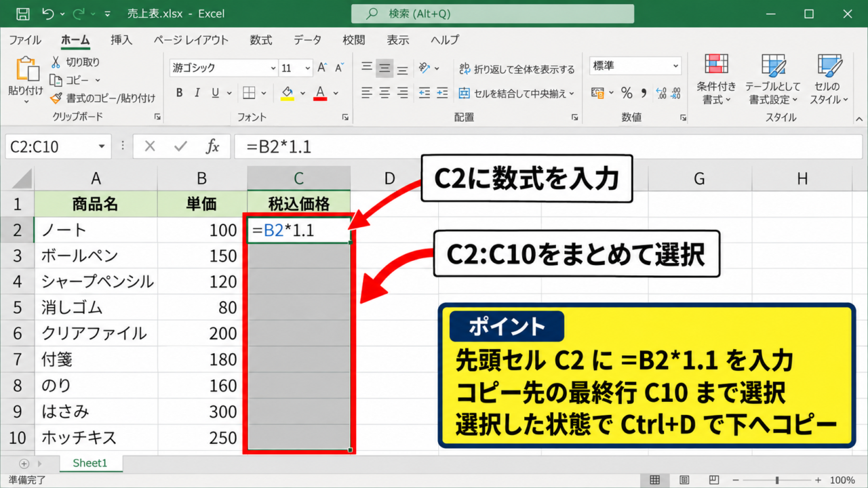The height and width of the screenshot is (488, 868).
Task: Toggle bold formatting B
Action: point(180,93)
